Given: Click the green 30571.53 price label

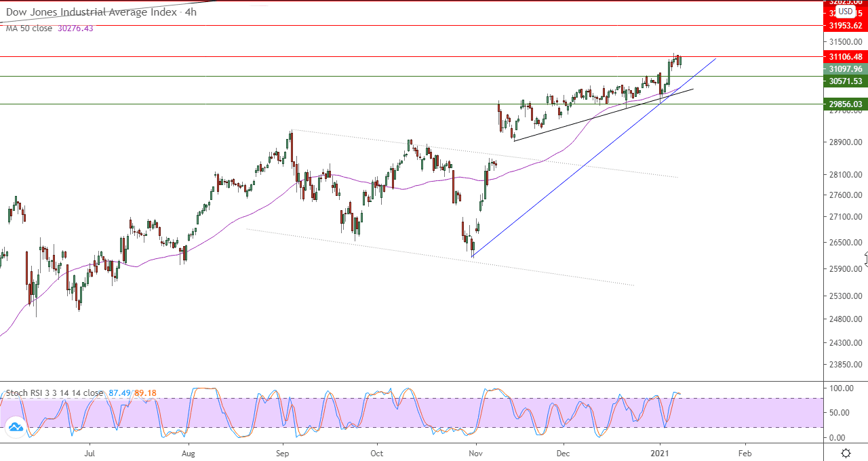Looking at the screenshot, I should [x=844, y=81].
